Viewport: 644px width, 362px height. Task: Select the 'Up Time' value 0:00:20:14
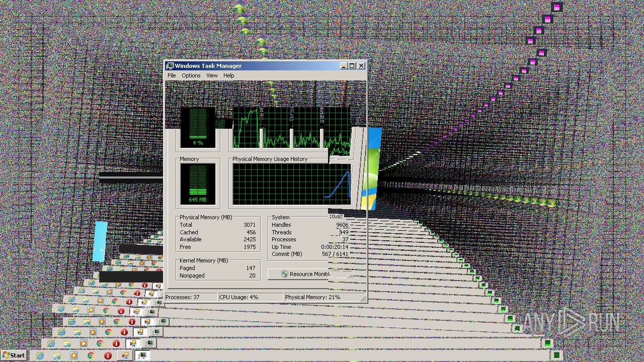point(335,247)
